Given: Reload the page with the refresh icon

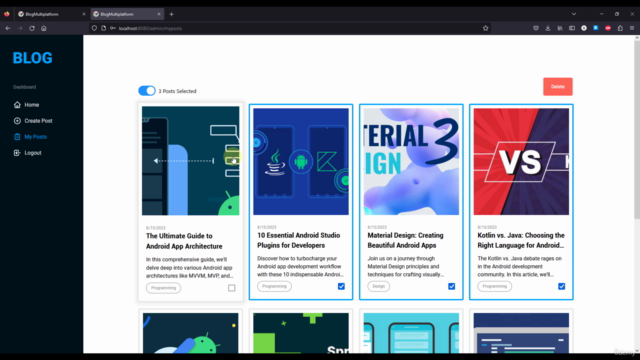Looking at the screenshot, I should tap(32, 28).
